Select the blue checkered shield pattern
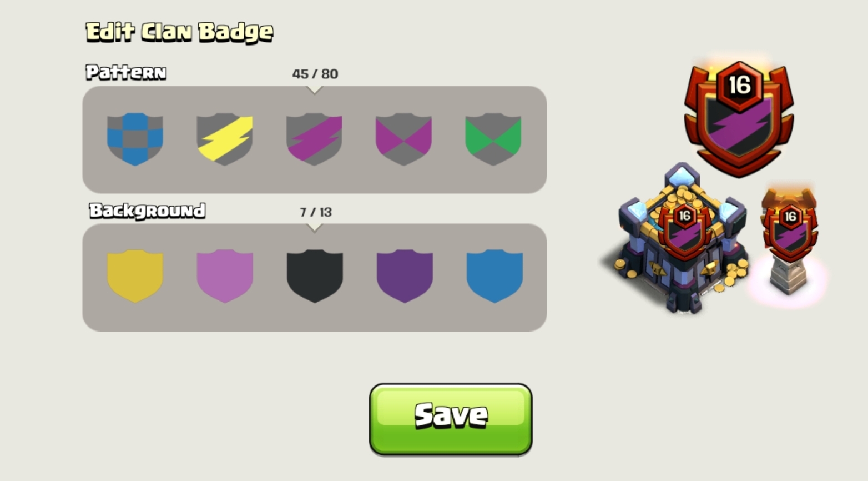868x481 pixels. click(x=135, y=139)
